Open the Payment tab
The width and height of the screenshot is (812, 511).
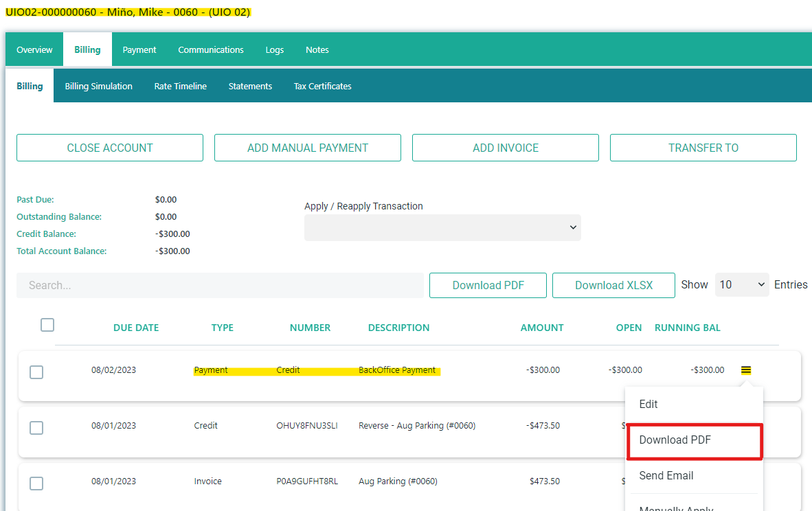pyautogui.click(x=139, y=50)
